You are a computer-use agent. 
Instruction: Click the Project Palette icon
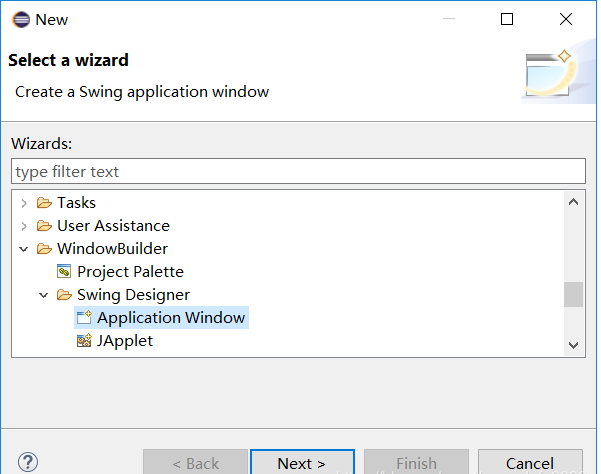[64, 271]
